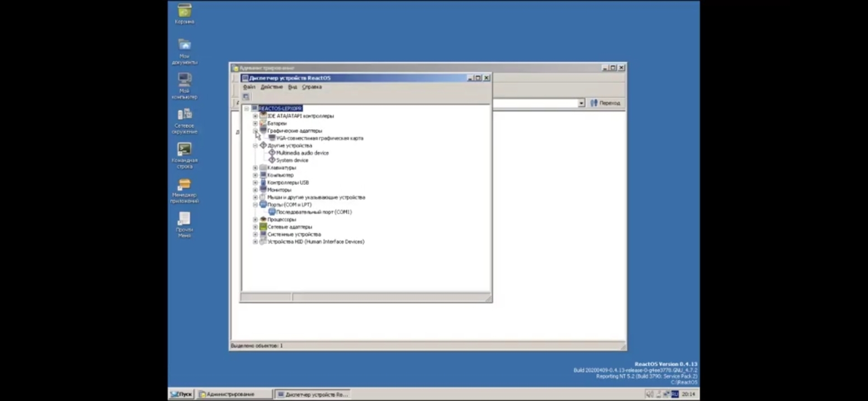This screenshot has height=401, width=868.
Task: Select the Прочти Меня desktop icon
Action: pos(184,219)
